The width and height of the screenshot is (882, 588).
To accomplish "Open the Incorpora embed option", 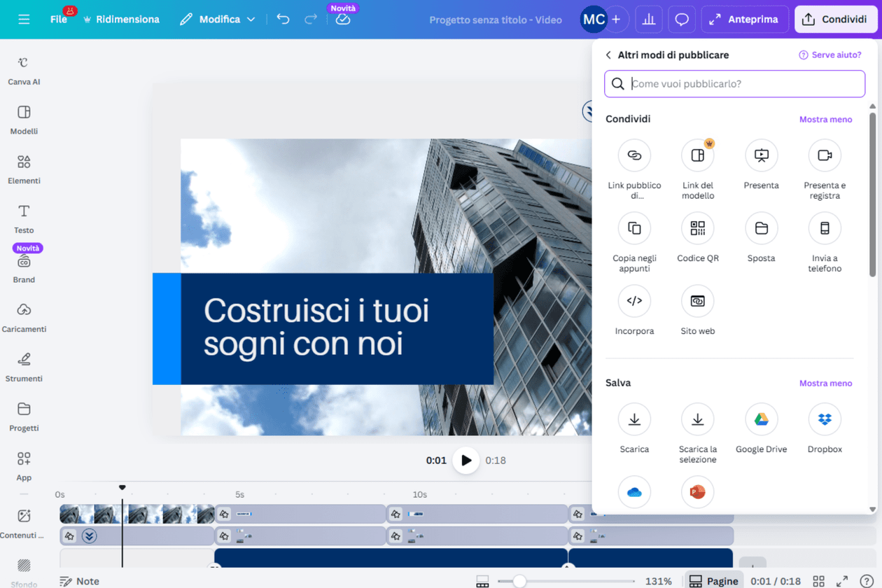I will click(634, 302).
